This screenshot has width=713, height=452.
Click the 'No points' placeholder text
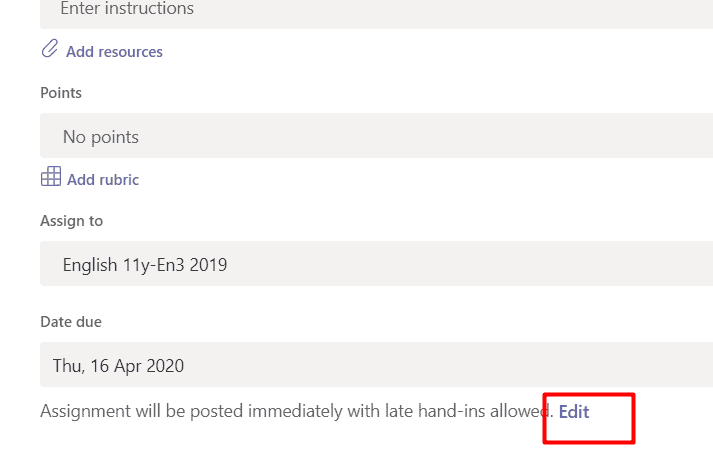click(x=101, y=137)
